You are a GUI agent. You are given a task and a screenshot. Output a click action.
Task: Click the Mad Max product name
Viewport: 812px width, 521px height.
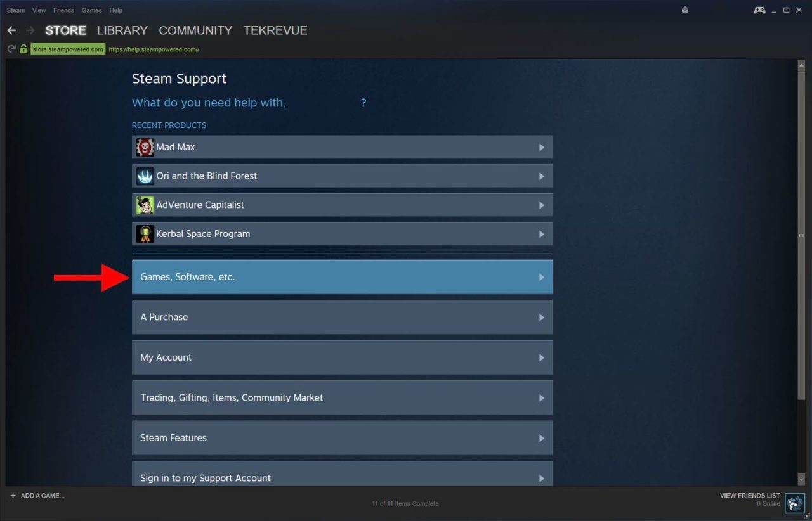176,147
